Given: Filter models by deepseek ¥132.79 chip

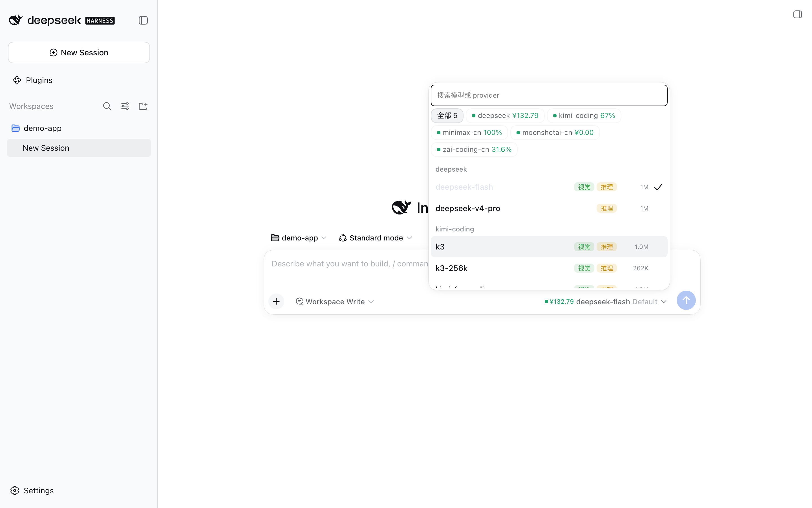Looking at the screenshot, I should [505, 116].
